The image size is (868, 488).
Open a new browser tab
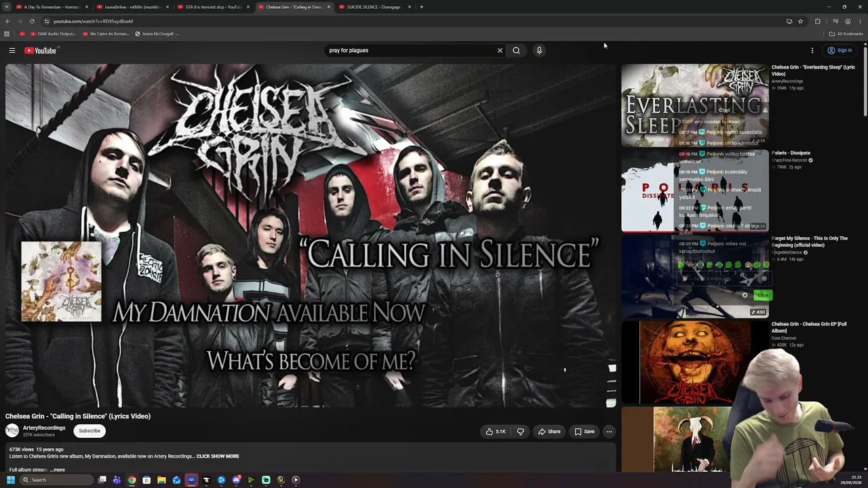(x=422, y=7)
